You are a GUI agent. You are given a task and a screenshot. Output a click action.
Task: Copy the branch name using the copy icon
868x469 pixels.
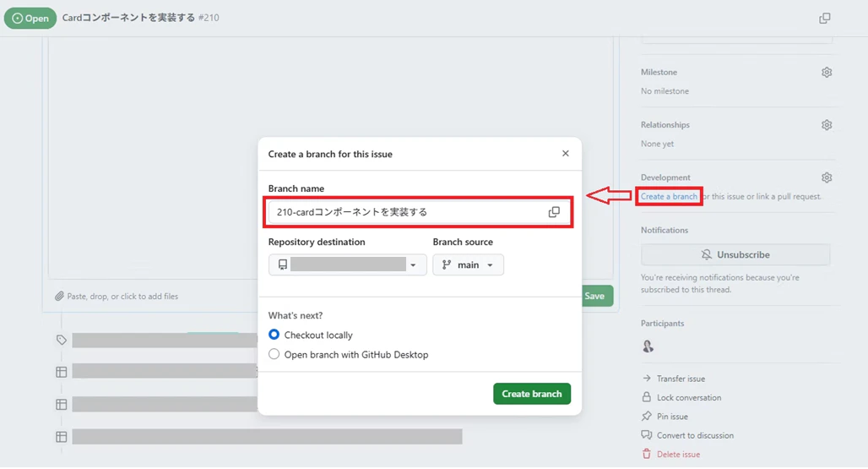click(554, 212)
